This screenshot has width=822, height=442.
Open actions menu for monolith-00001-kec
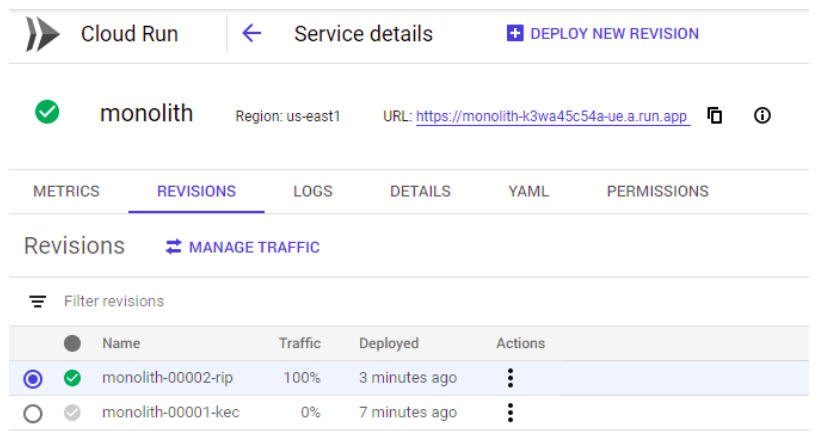[510, 413]
